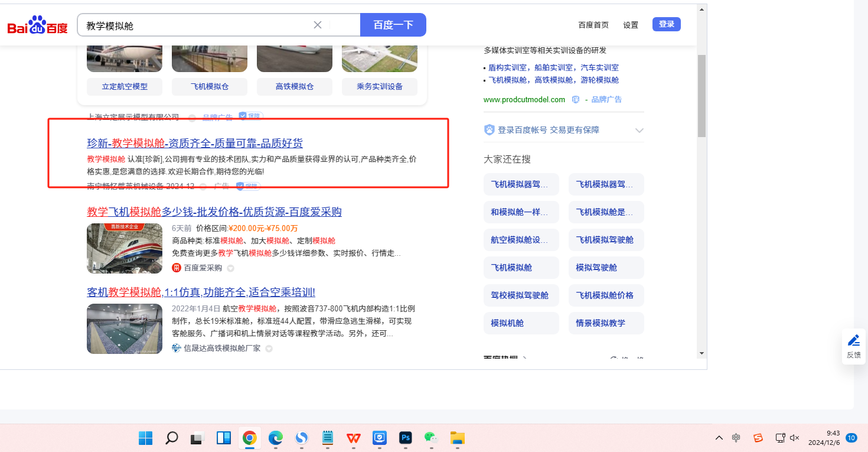This screenshot has height=452, width=868.
Task: Show hidden system tray icons
Action: click(719, 438)
